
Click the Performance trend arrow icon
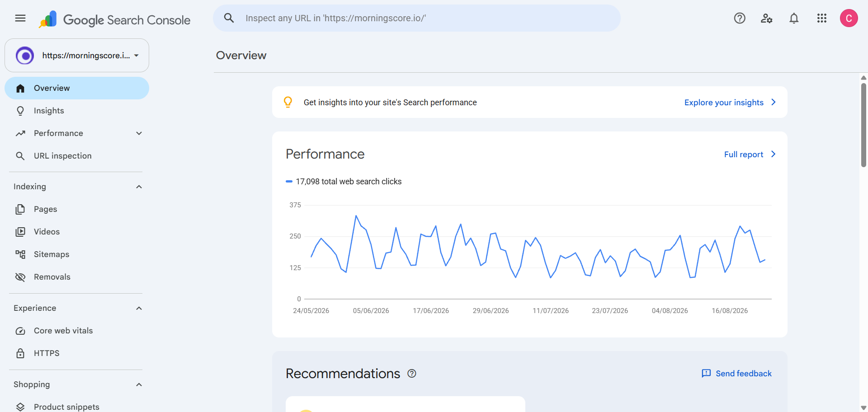click(20, 133)
